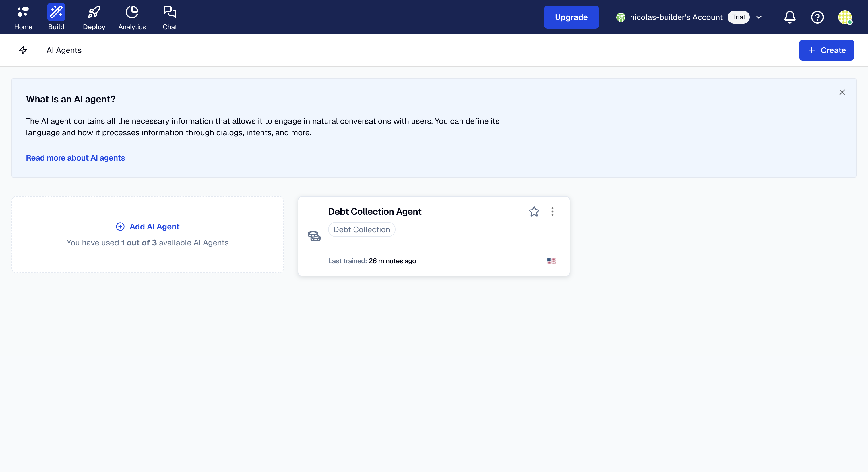The width and height of the screenshot is (868, 472).
Task: Click the account's green logo icon
Action: click(x=621, y=17)
